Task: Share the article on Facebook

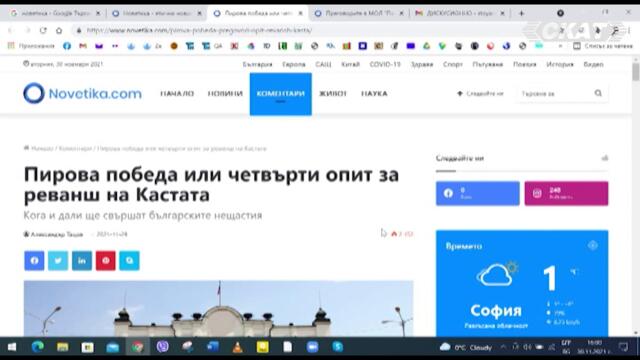Action: point(34,260)
